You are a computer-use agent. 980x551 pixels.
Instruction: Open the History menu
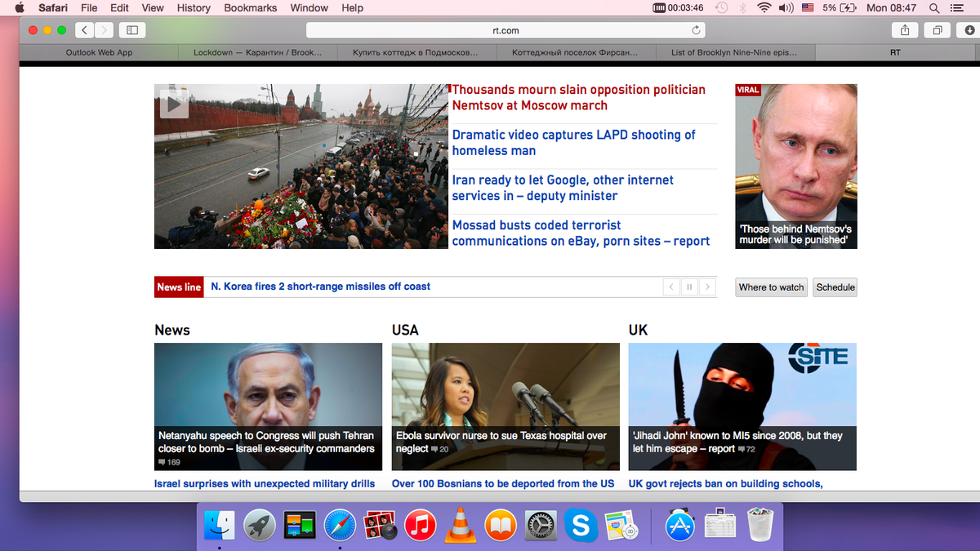194,8
